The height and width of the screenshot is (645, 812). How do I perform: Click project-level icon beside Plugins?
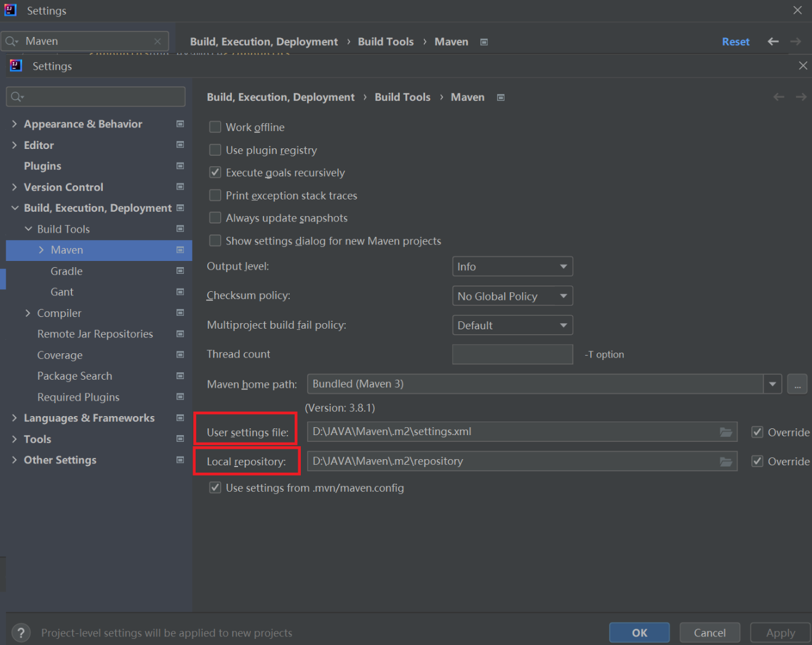[180, 166]
